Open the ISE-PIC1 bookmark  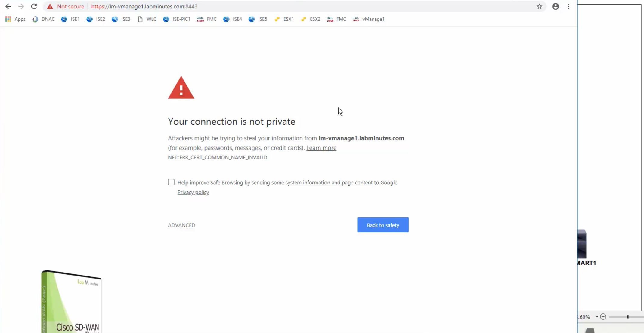click(177, 19)
